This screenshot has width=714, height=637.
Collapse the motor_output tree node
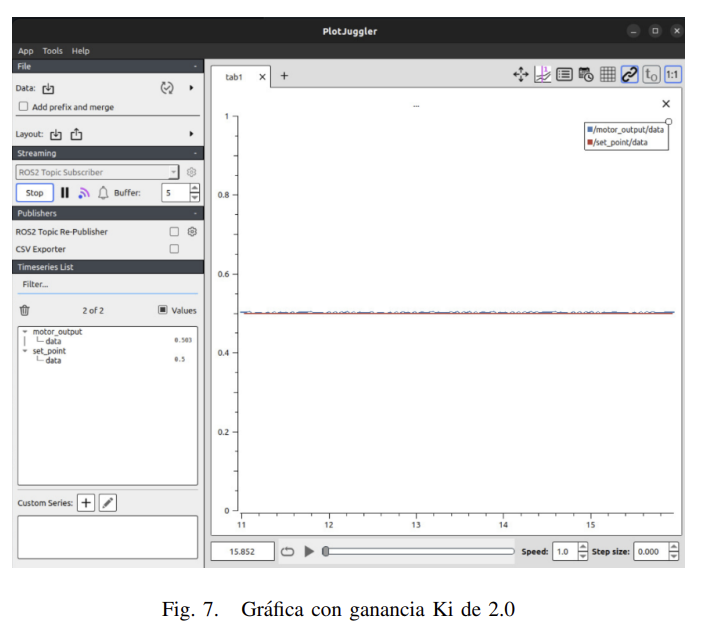25,331
